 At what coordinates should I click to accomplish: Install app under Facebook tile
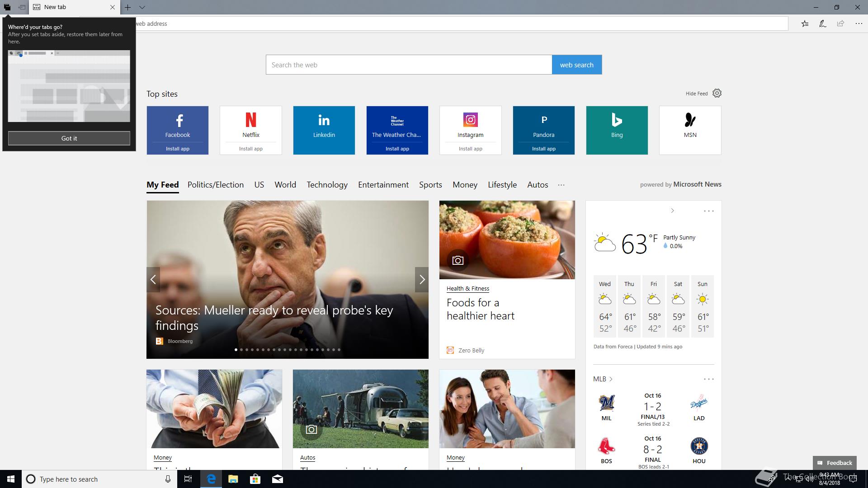(178, 149)
